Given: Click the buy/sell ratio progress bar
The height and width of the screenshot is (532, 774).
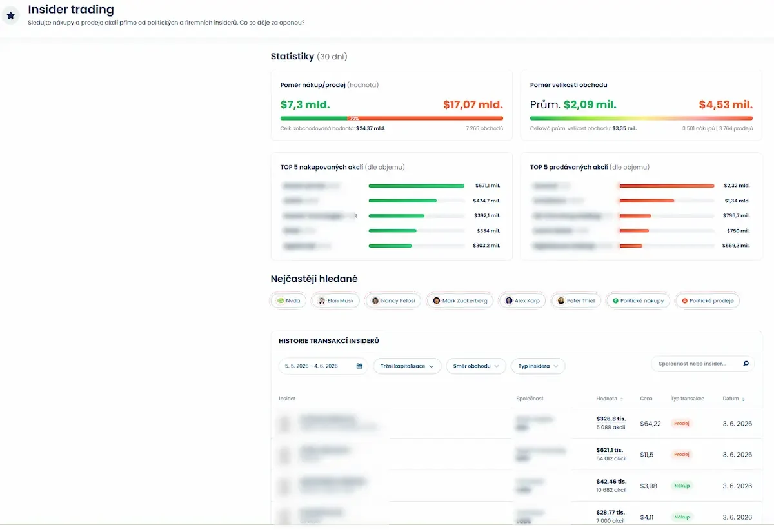Looking at the screenshot, I should point(392,118).
